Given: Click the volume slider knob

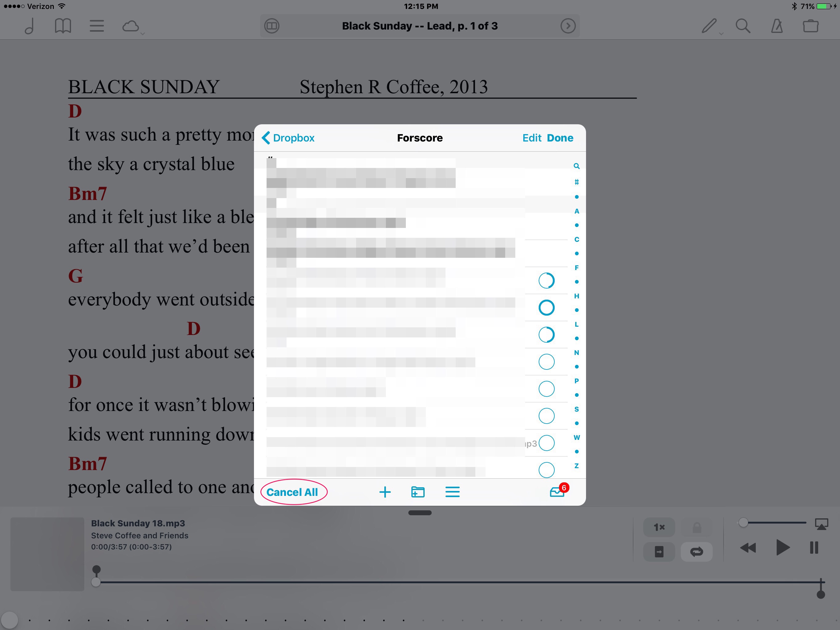Looking at the screenshot, I should [743, 522].
